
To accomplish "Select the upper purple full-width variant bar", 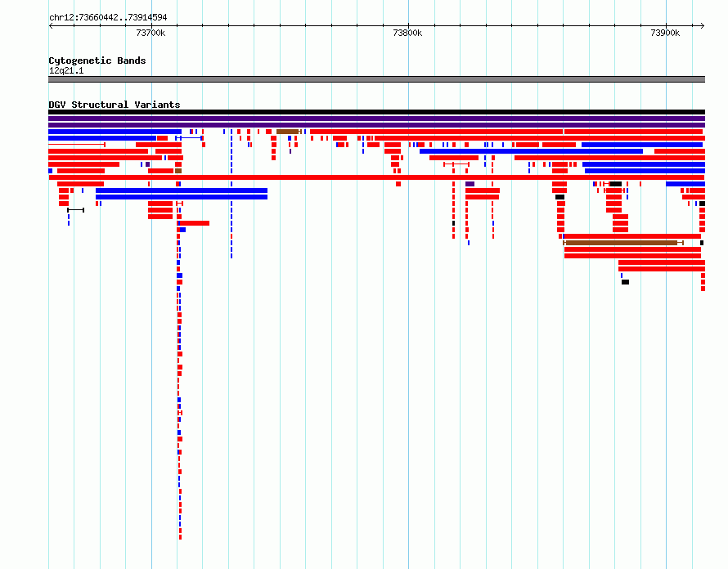I will 376,119.
